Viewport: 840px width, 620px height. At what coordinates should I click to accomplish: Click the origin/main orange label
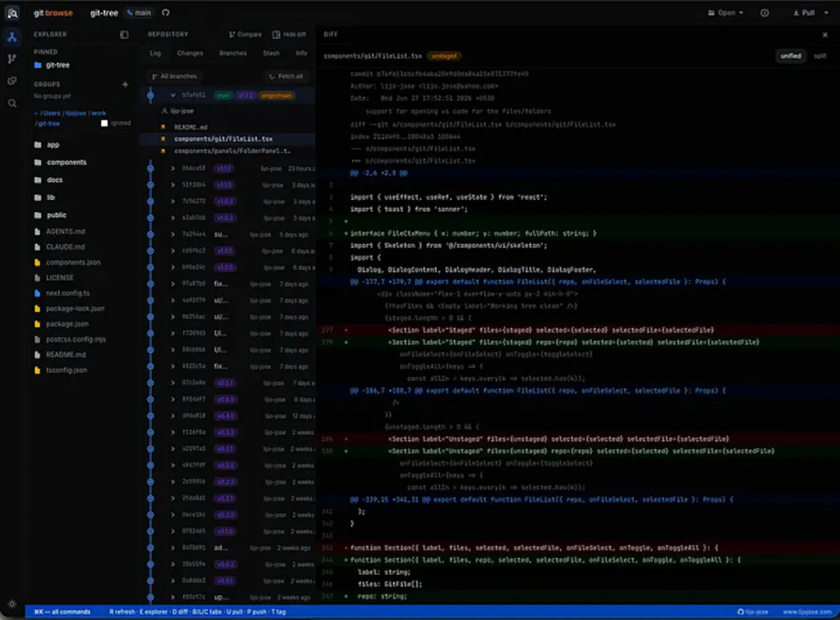276,96
